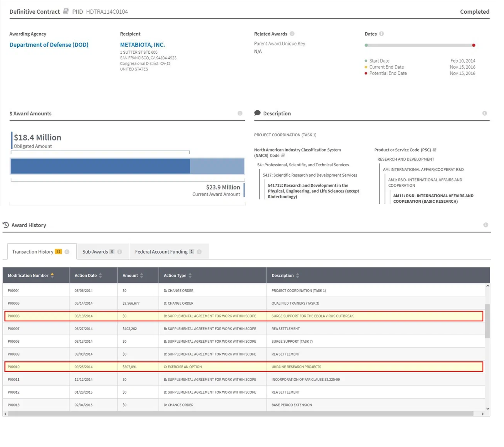Viewport: 504px width, 447px height.
Task: Click the info icon on Federal Account Funding tab
Action: tap(199, 252)
